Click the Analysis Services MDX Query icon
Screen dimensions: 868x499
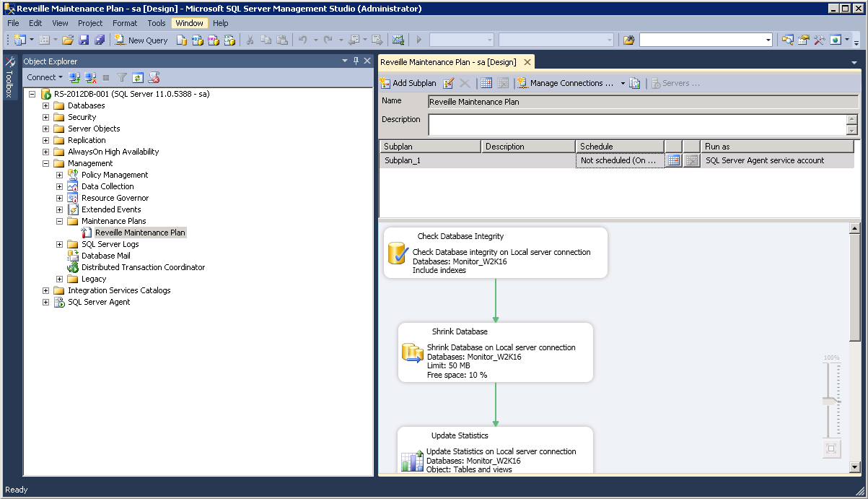pyautogui.click(x=198, y=40)
